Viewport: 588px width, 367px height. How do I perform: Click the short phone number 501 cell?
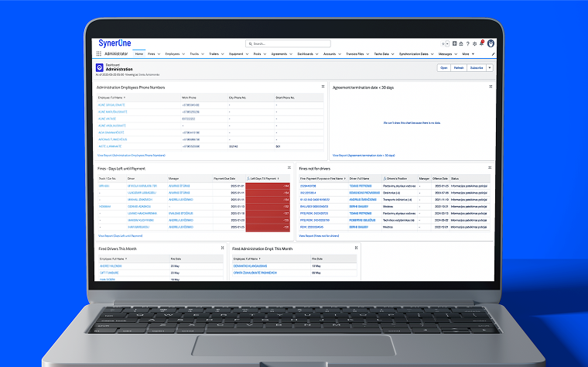point(299,146)
